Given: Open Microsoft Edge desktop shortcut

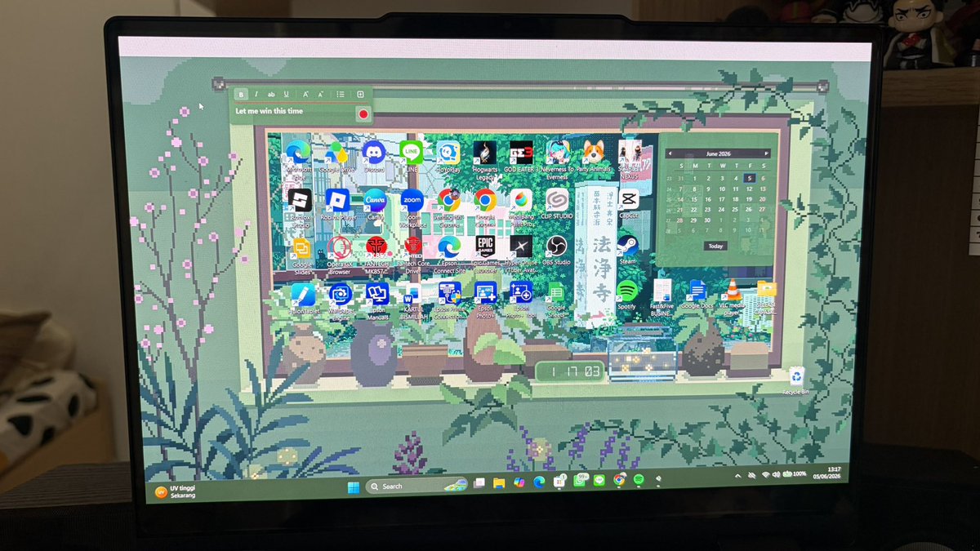Looking at the screenshot, I should [x=298, y=159].
